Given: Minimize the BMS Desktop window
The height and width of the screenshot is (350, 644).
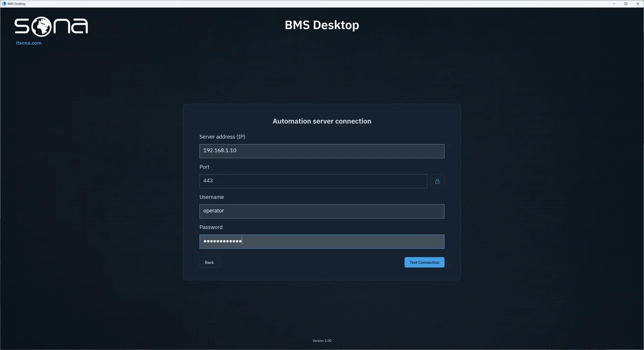Looking at the screenshot, I should 614,3.
